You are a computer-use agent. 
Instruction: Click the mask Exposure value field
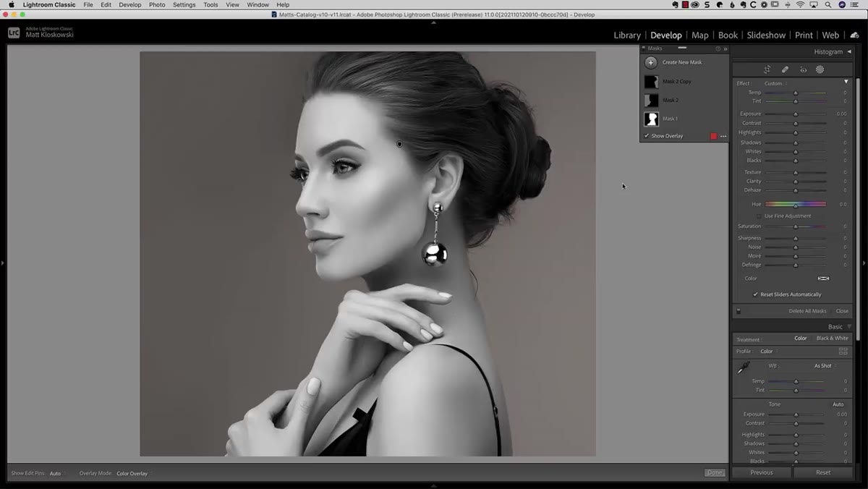point(841,114)
